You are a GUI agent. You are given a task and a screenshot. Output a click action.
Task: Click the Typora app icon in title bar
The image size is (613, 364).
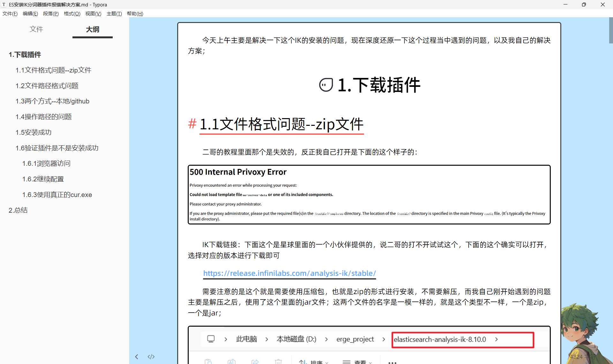point(4,4)
